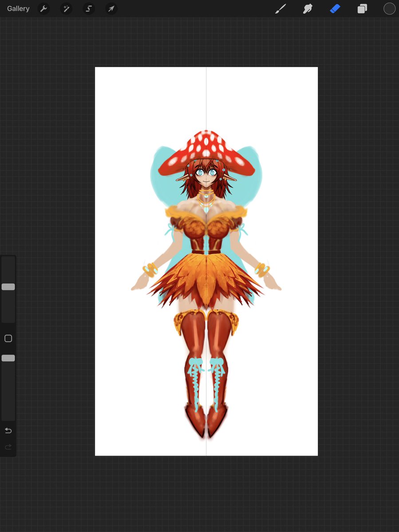Redo the last undone action
This screenshot has width=399, height=532.
click(8, 447)
